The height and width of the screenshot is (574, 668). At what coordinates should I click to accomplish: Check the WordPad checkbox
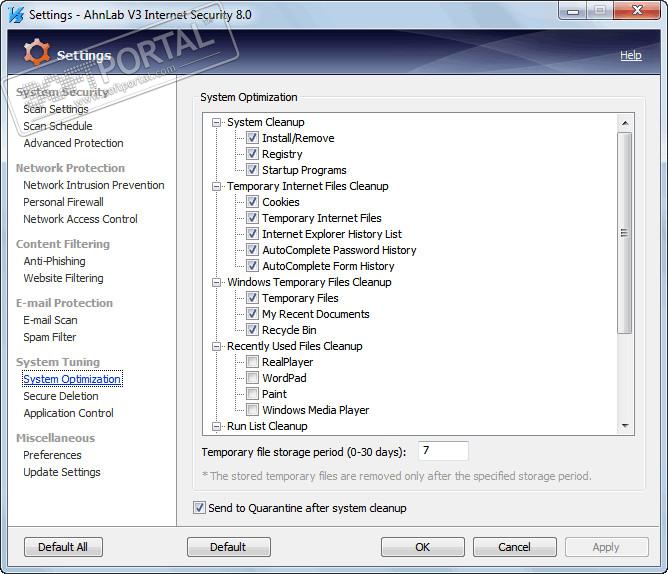pyautogui.click(x=252, y=378)
